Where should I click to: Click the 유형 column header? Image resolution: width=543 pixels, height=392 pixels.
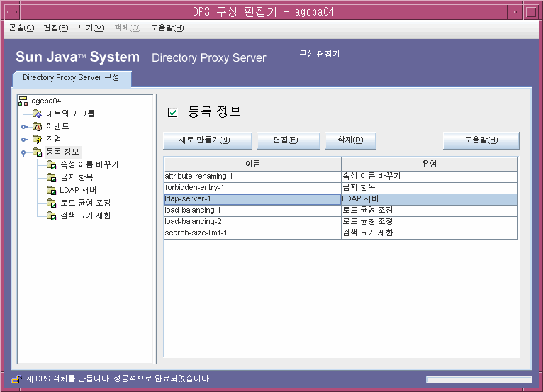[x=430, y=164]
